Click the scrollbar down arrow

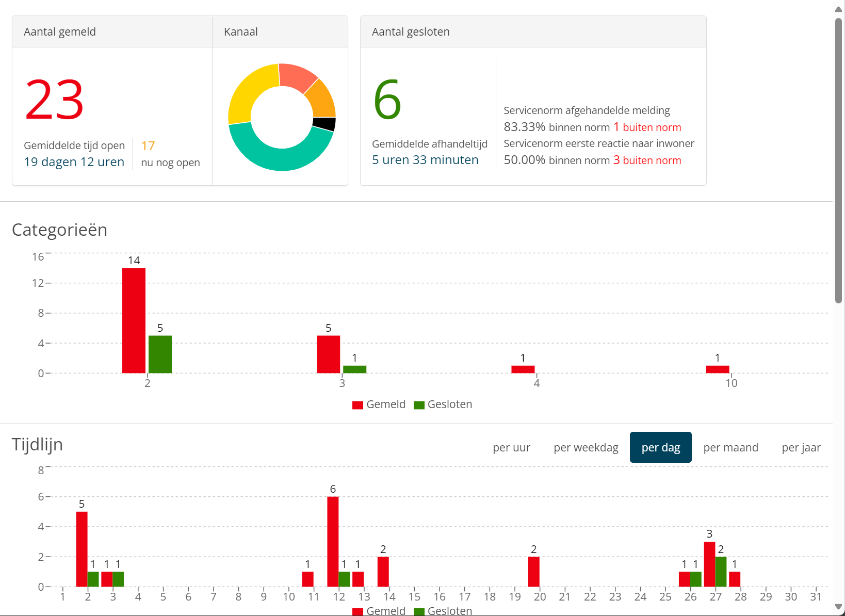(x=839, y=607)
